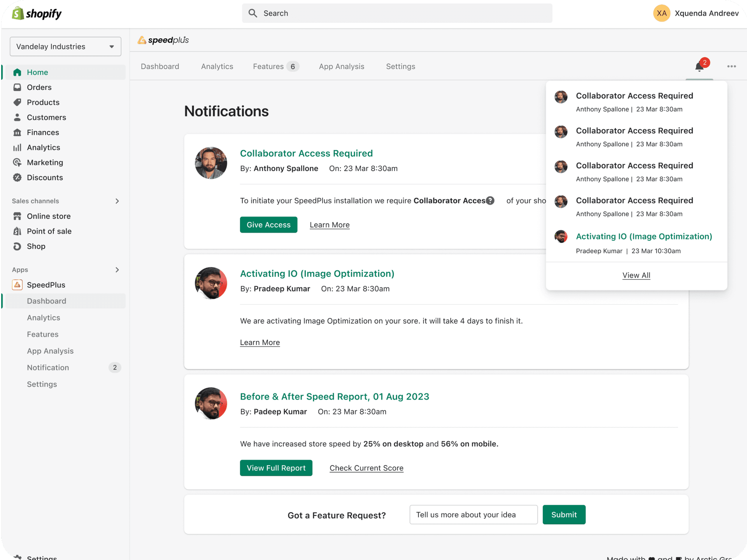Click the Shopify logo
747x560 pixels.
click(37, 13)
